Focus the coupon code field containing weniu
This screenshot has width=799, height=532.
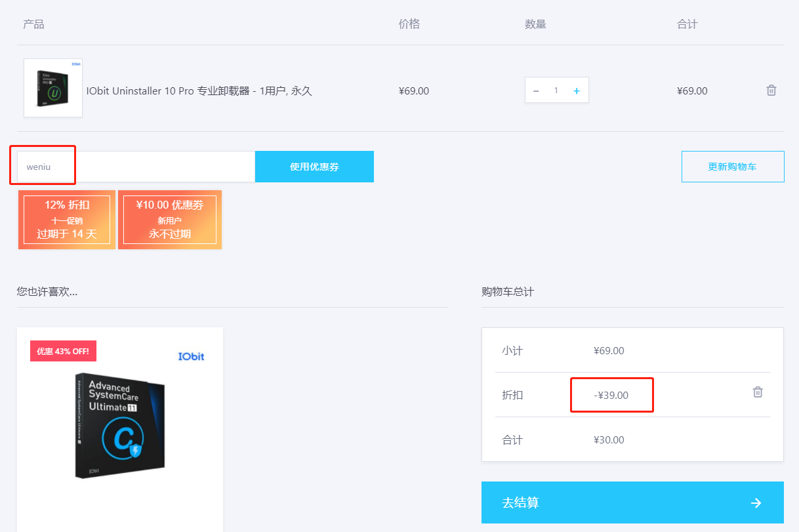coord(136,167)
